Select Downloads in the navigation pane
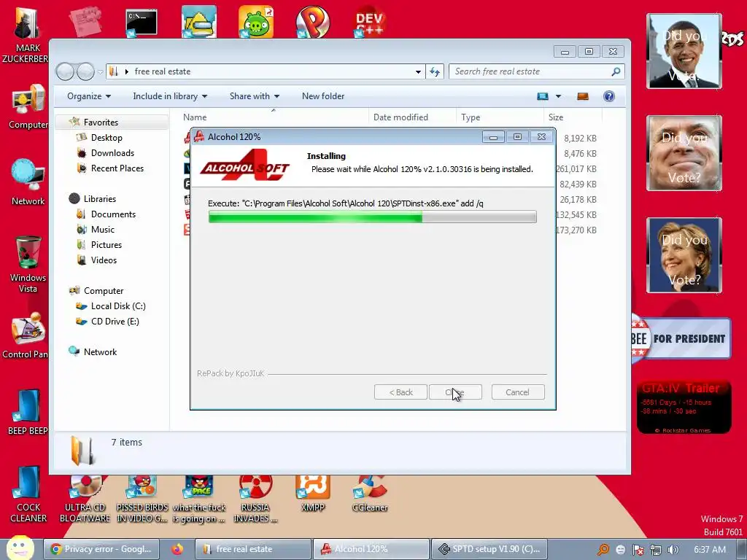Screen dimensions: 747x560 [x=112, y=153]
